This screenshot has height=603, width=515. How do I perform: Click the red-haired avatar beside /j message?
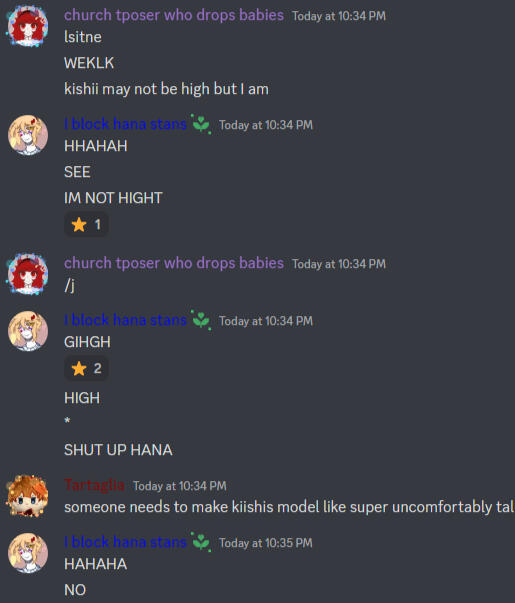28,274
